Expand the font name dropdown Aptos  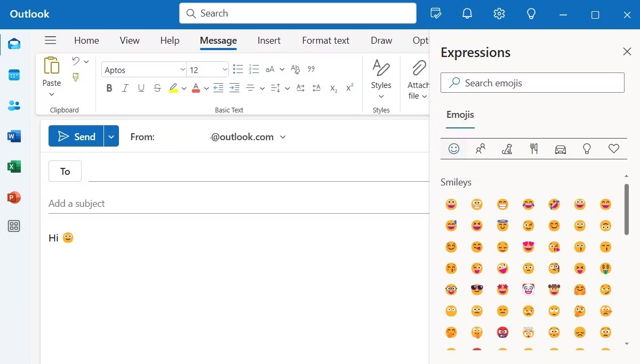(x=182, y=70)
